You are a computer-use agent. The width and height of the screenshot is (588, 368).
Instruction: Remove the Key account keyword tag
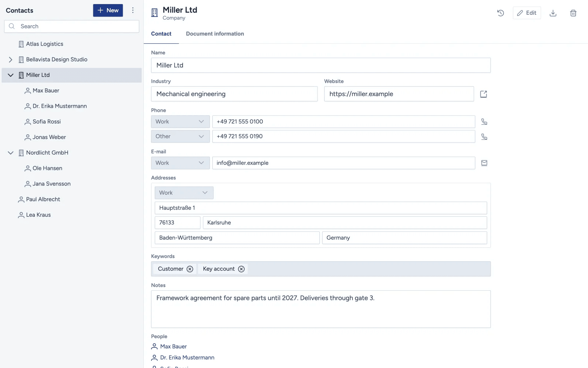tap(241, 269)
